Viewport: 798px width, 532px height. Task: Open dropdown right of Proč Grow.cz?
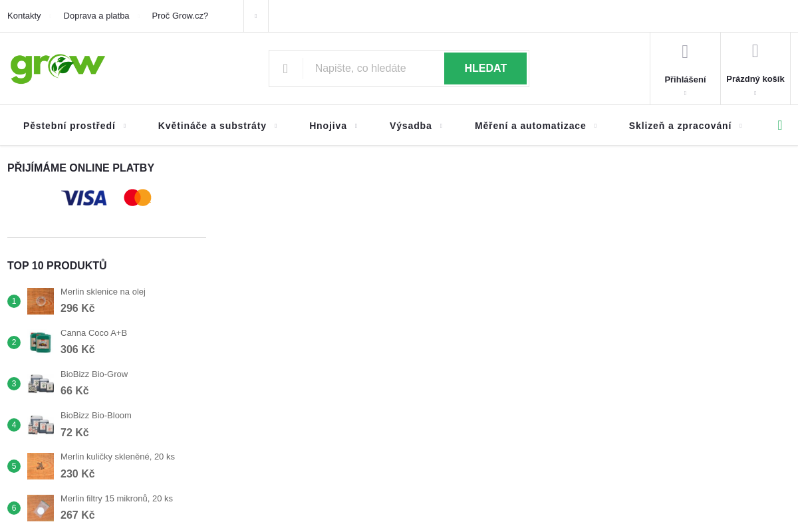(256, 16)
